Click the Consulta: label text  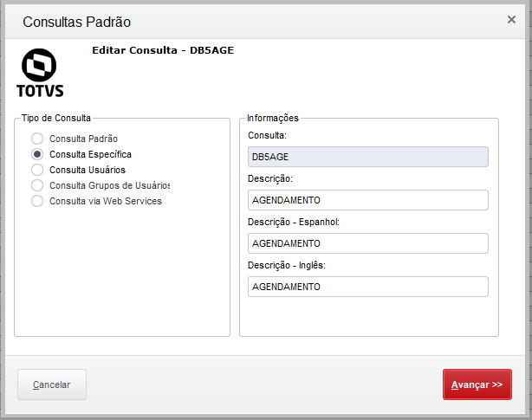pos(268,135)
